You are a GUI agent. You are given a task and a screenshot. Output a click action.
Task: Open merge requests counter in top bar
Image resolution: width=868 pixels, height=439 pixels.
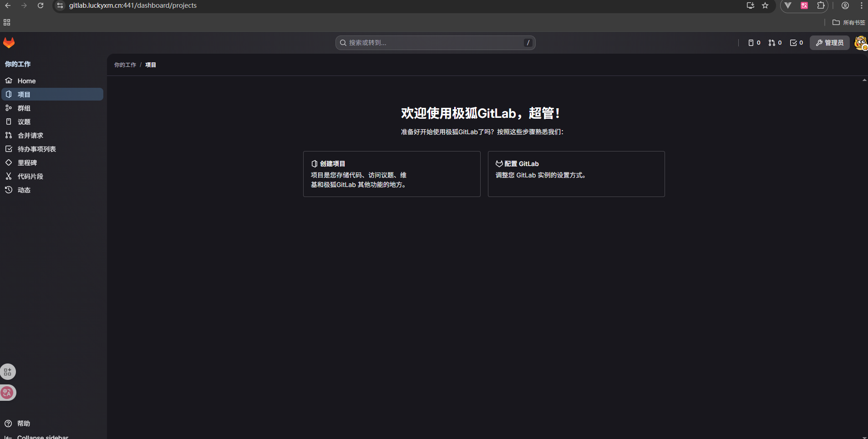click(x=775, y=43)
